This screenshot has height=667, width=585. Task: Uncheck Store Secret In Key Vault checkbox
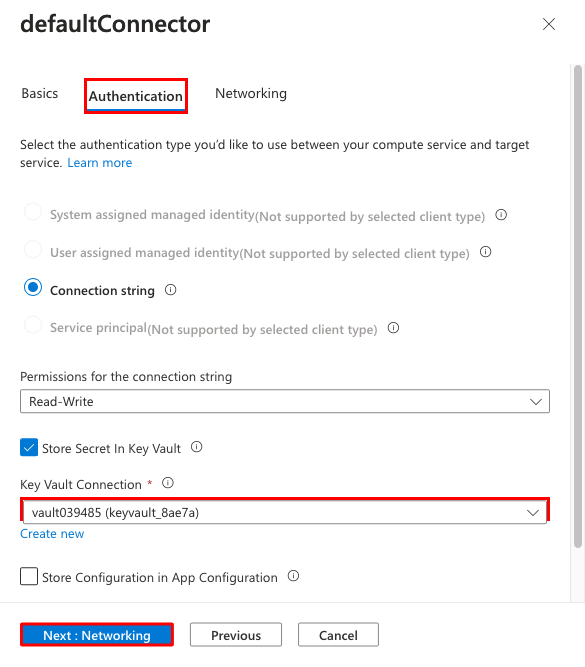click(x=29, y=448)
